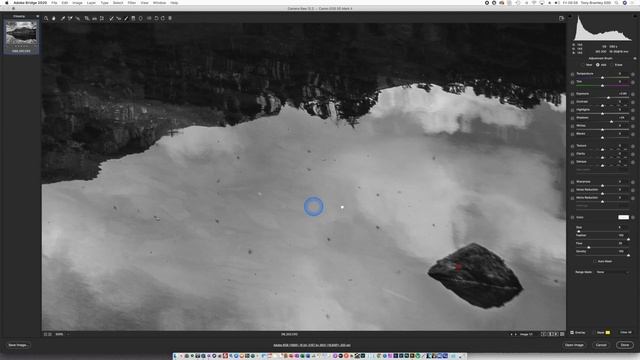Open the zoom level dropdown

62,334
